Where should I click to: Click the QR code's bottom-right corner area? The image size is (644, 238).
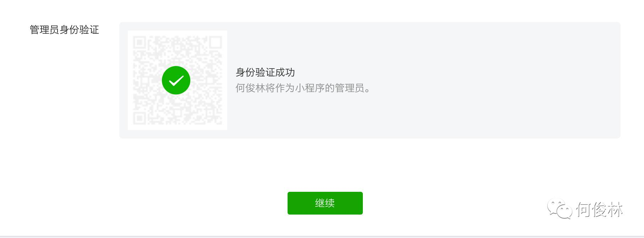point(213,116)
